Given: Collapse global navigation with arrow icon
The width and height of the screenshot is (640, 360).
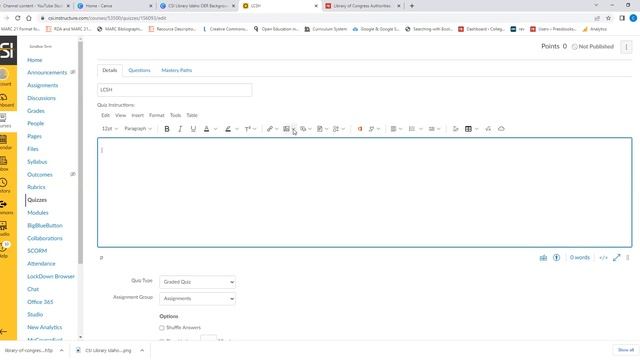Looking at the screenshot, I should [x=4, y=331].
